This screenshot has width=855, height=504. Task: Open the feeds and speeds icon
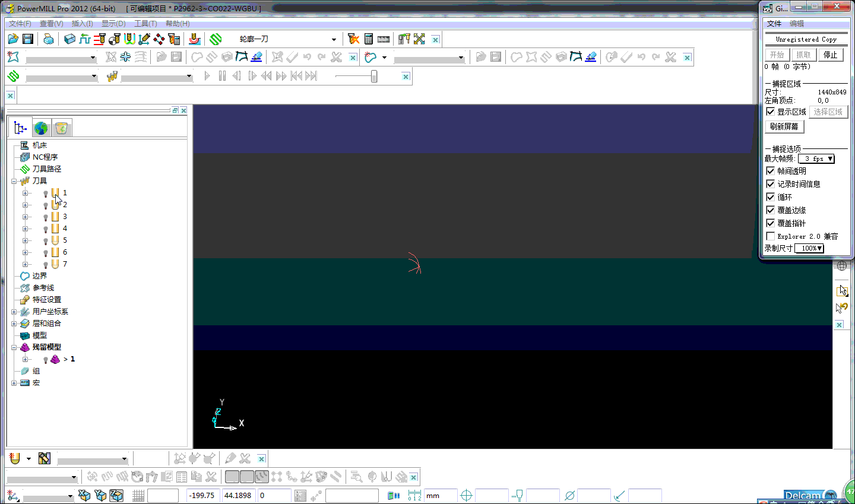click(x=85, y=39)
